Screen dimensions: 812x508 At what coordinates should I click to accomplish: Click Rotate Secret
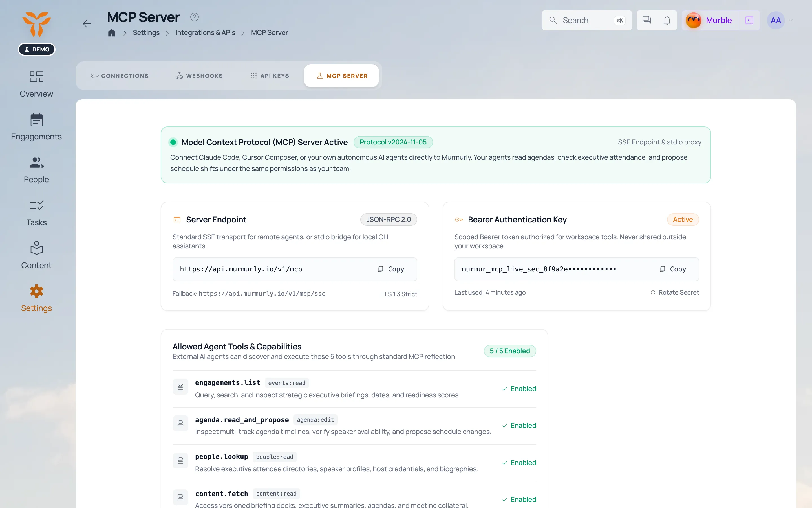click(x=675, y=292)
